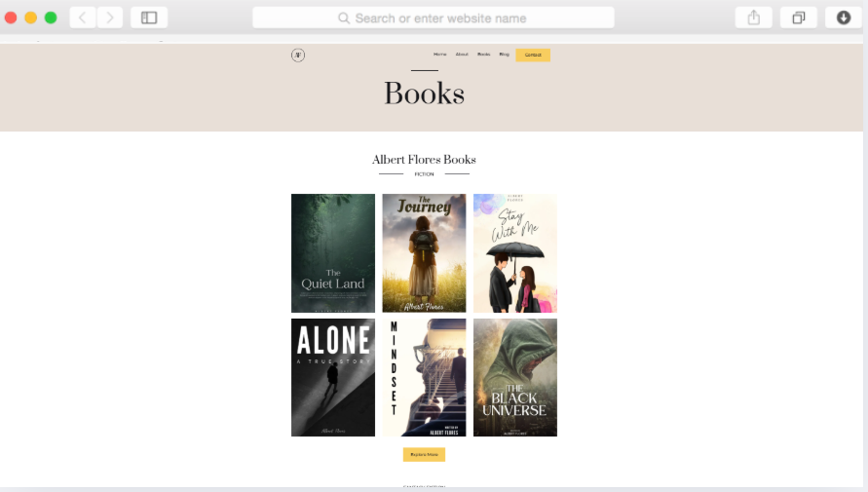868x492 pixels.
Task: Open the Share icon in toolbar
Action: click(753, 18)
